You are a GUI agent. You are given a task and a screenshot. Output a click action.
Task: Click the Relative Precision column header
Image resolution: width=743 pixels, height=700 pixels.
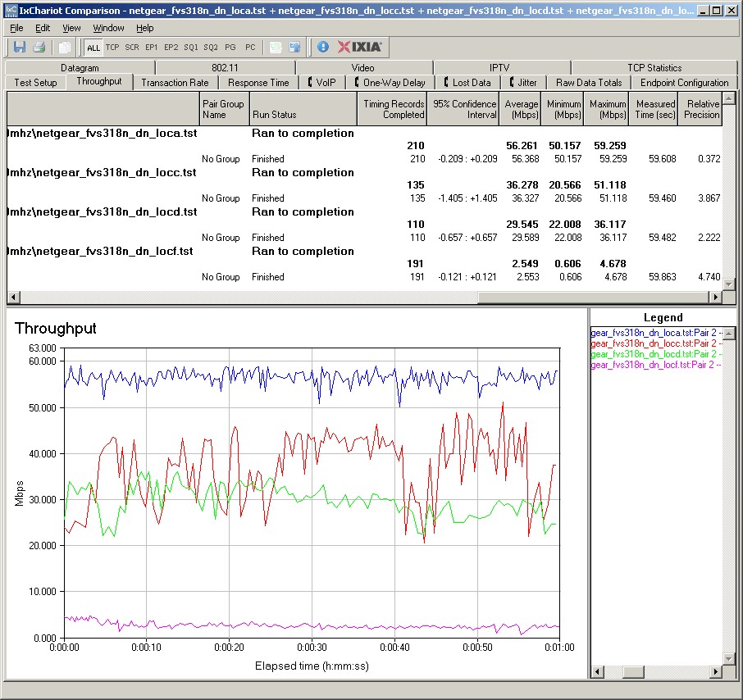pyautogui.click(x=700, y=109)
